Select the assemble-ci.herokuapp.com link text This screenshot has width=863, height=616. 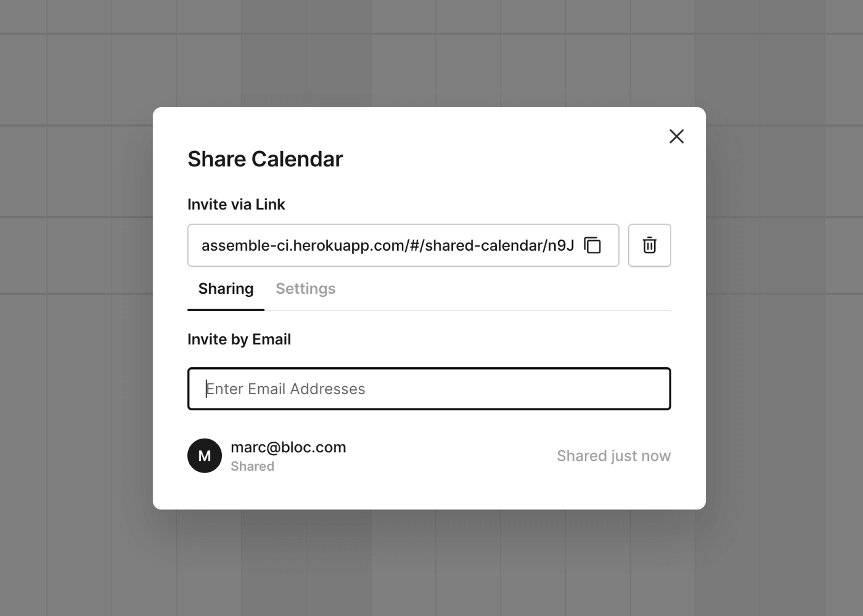387,245
